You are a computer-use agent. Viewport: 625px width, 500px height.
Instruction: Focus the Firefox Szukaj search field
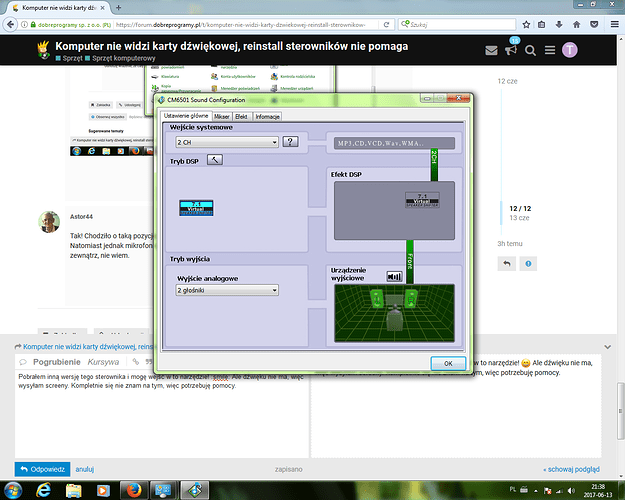(457, 25)
